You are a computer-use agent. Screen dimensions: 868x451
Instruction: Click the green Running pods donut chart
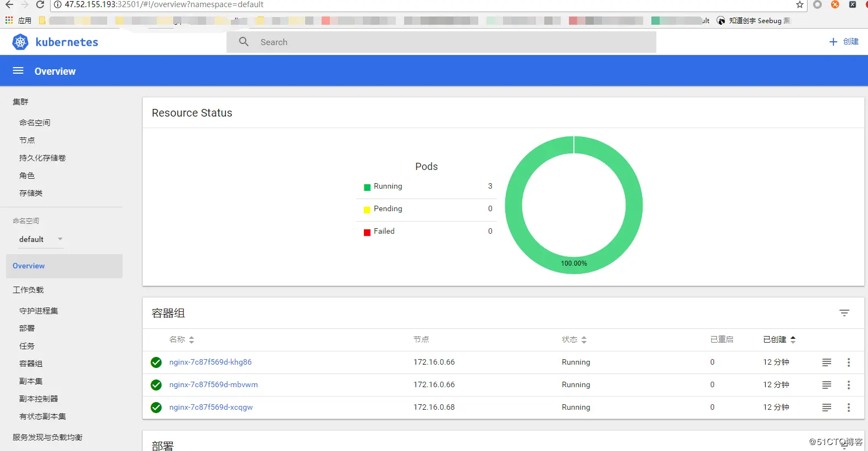pyautogui.click(x=574, y=205)
